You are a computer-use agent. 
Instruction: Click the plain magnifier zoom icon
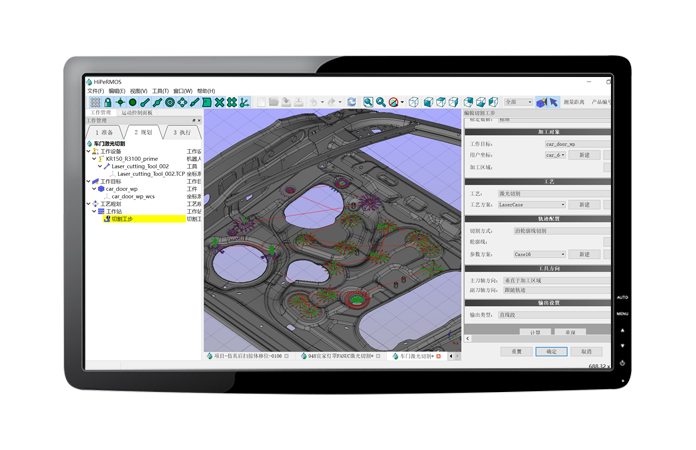(380, 103)
